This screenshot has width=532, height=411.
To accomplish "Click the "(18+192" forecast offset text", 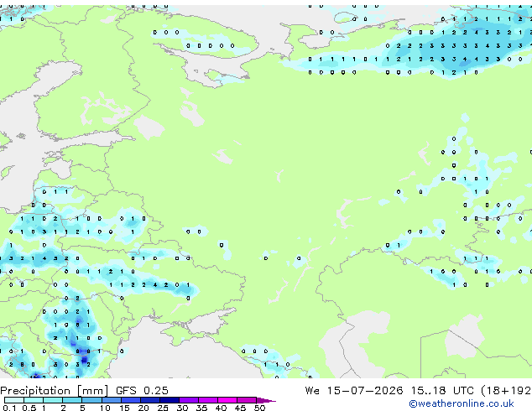I will click(x=506, y=391).
